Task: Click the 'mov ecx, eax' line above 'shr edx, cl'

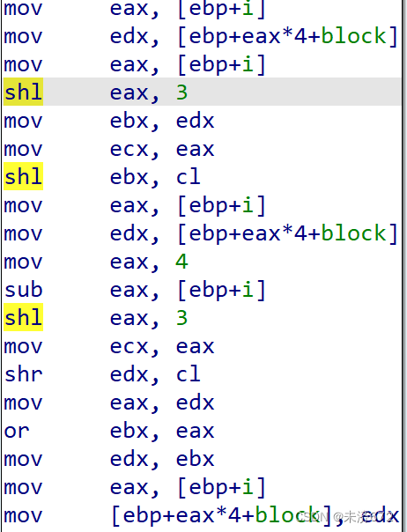Action: click(109, 346)
